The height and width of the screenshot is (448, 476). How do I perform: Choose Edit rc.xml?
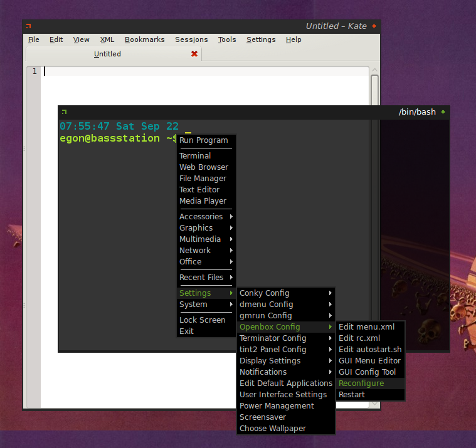(x=371, y=338)
